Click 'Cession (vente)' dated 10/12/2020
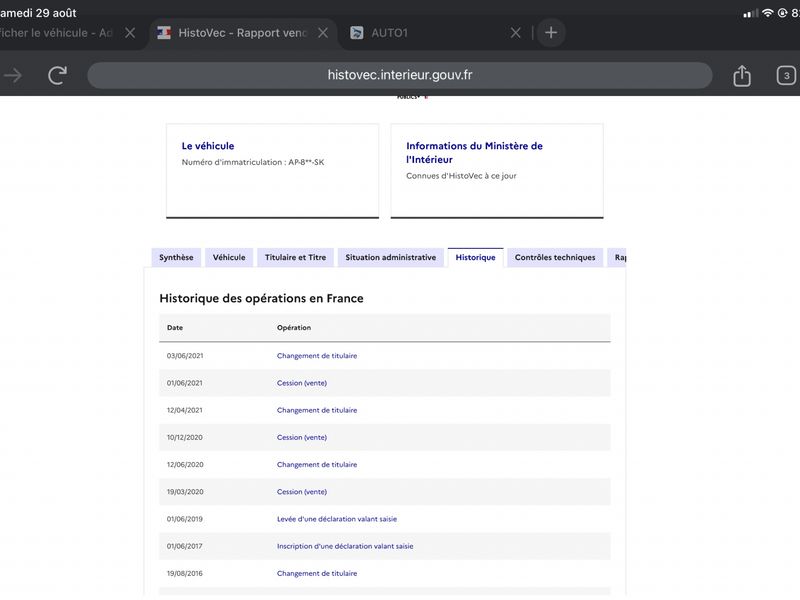This screenshot has width=800, height=600. tap(302, 437)
